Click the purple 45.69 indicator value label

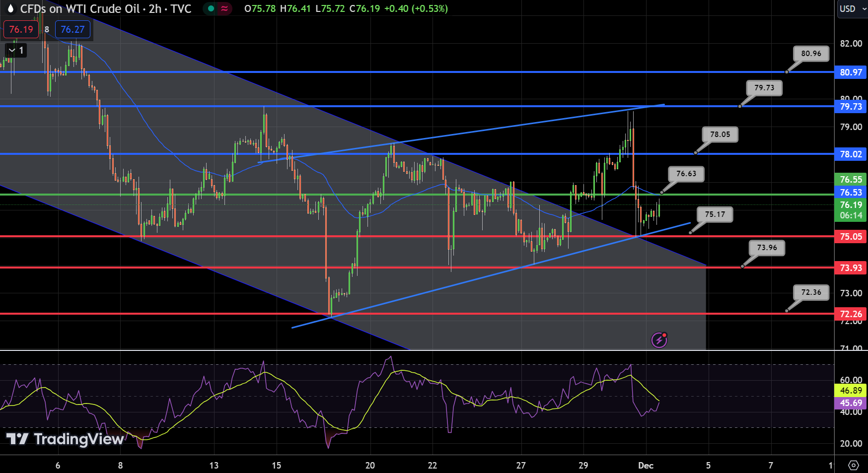(851, 404)
